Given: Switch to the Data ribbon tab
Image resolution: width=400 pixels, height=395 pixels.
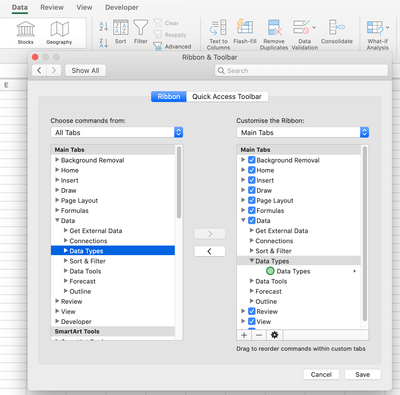Looking at the screenshot, I should (x=20, y=7).
